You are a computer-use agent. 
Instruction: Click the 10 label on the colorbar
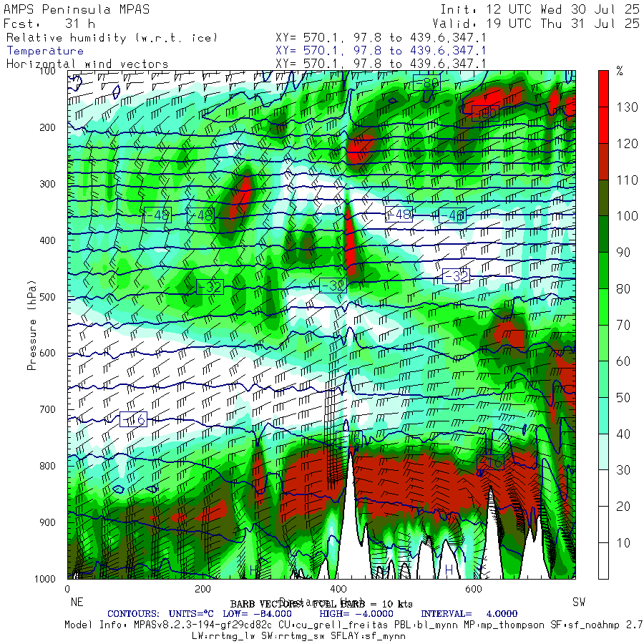(x=623, y=542)
